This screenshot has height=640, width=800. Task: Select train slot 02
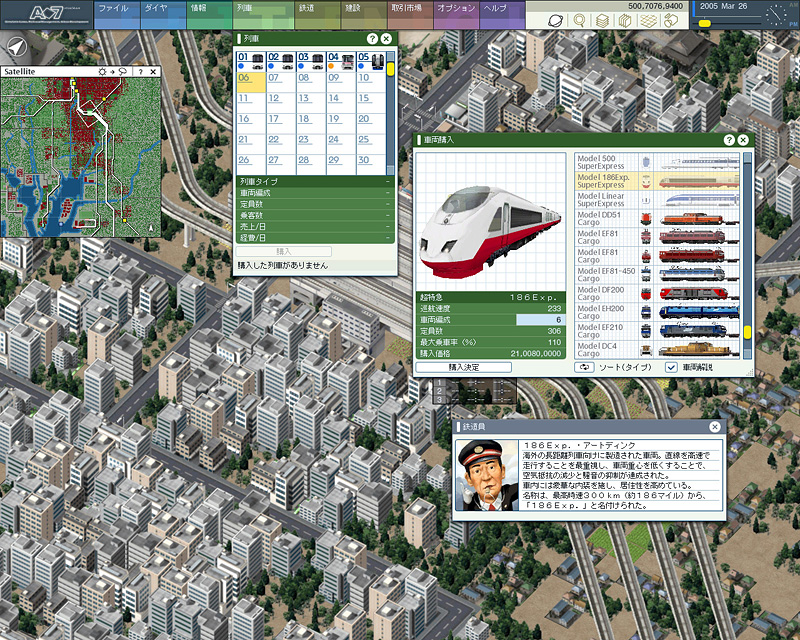[281, 61]
